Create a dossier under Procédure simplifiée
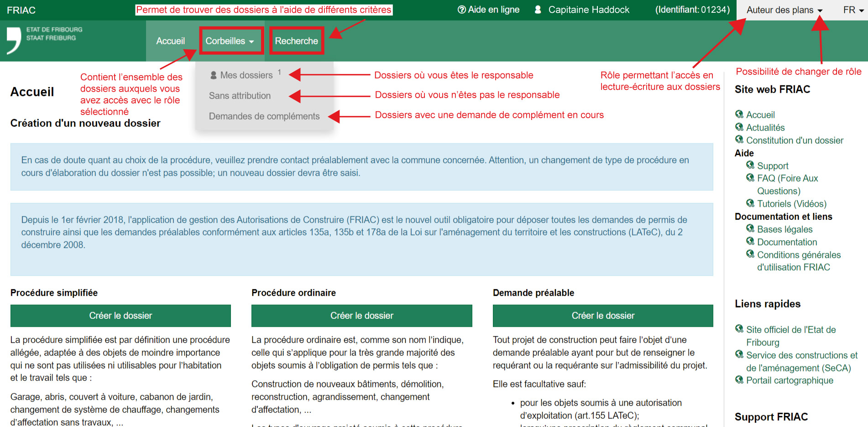The height and width of the screenshot is (427, 868). coord(120,316)
